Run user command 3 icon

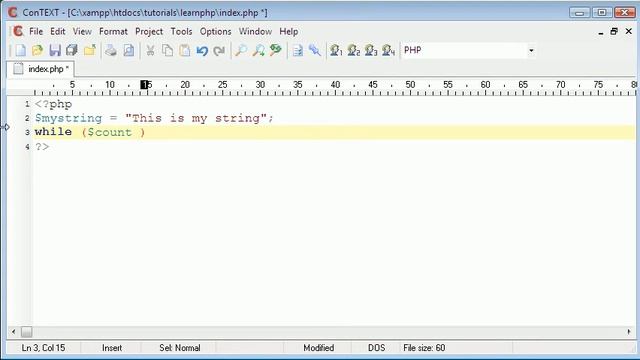pyautogui.click(x=371, y=50)
